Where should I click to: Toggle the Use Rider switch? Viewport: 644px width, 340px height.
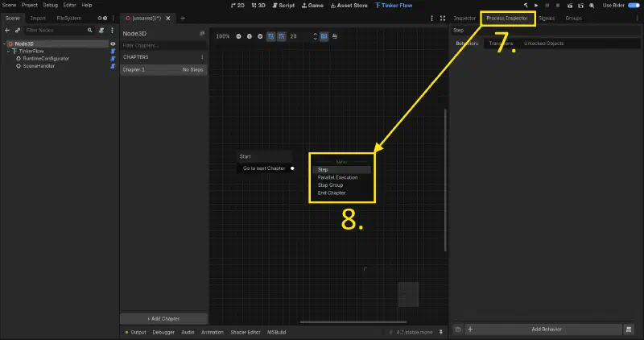click(x=634, y=6)
